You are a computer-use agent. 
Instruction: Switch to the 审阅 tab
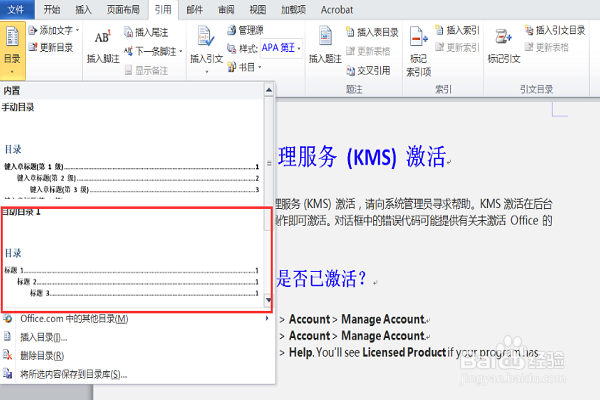pos(226,10)
